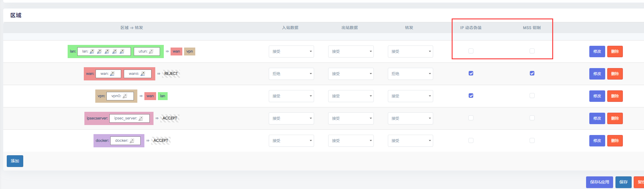The height and width of the screenshot is (189, 644).
Task: Click 修改 button for lan zone
Action: pyautogui.click(x=597, y=51)
